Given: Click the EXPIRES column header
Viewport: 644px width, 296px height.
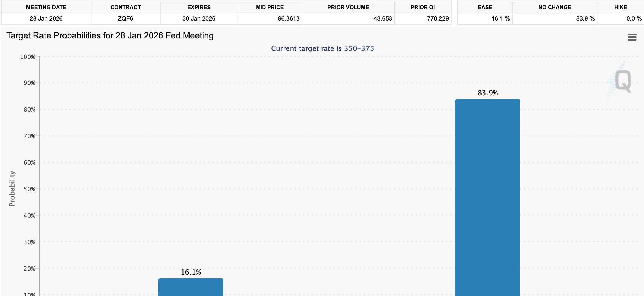Looking at the screenshot, I should point(199,7).
